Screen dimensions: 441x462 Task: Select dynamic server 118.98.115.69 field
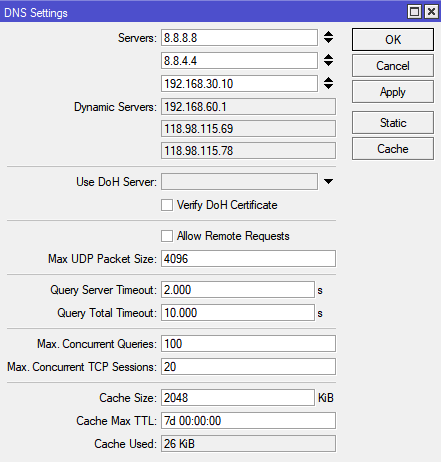248,129
